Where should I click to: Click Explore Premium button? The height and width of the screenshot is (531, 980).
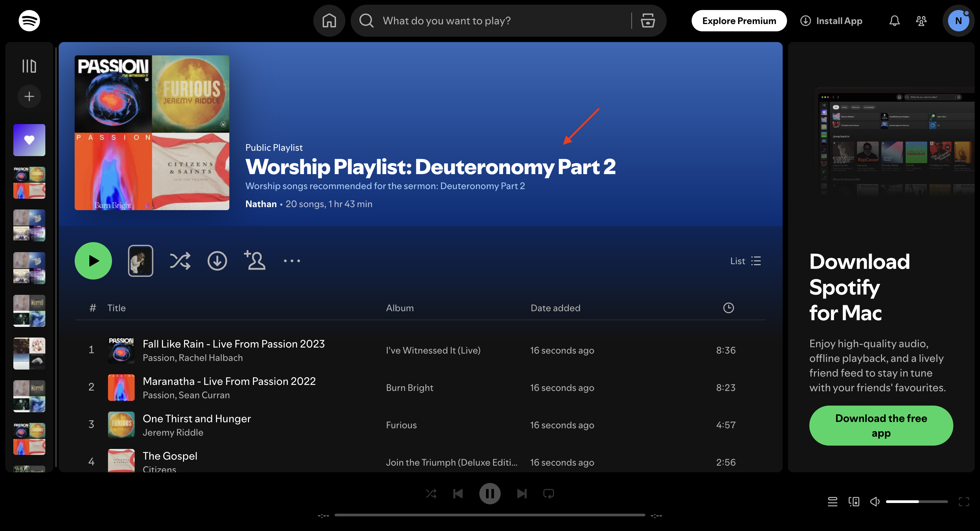(x=739, y=21)
